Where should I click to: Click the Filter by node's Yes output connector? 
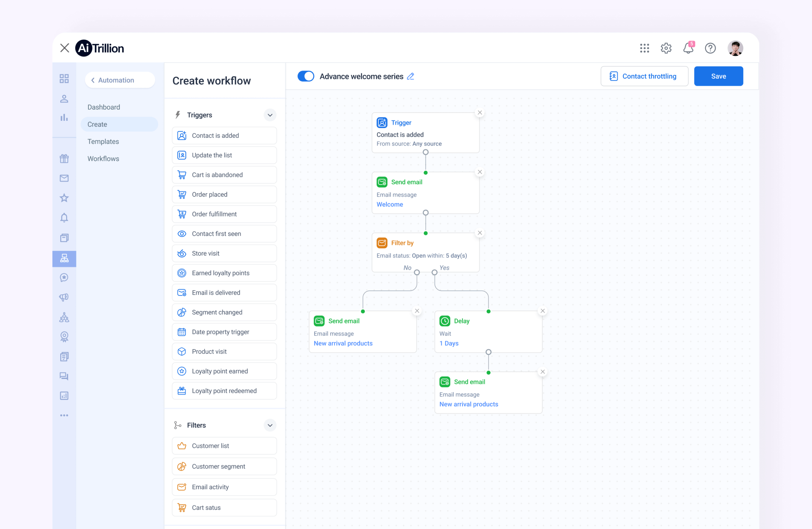point(434,272)
